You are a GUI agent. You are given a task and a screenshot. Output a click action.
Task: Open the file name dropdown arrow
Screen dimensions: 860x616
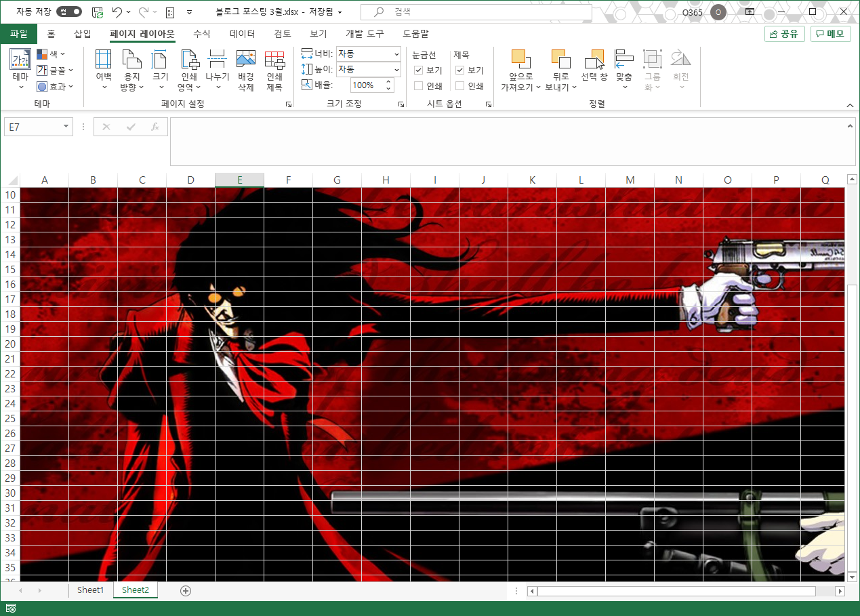(x=340, y=12)
